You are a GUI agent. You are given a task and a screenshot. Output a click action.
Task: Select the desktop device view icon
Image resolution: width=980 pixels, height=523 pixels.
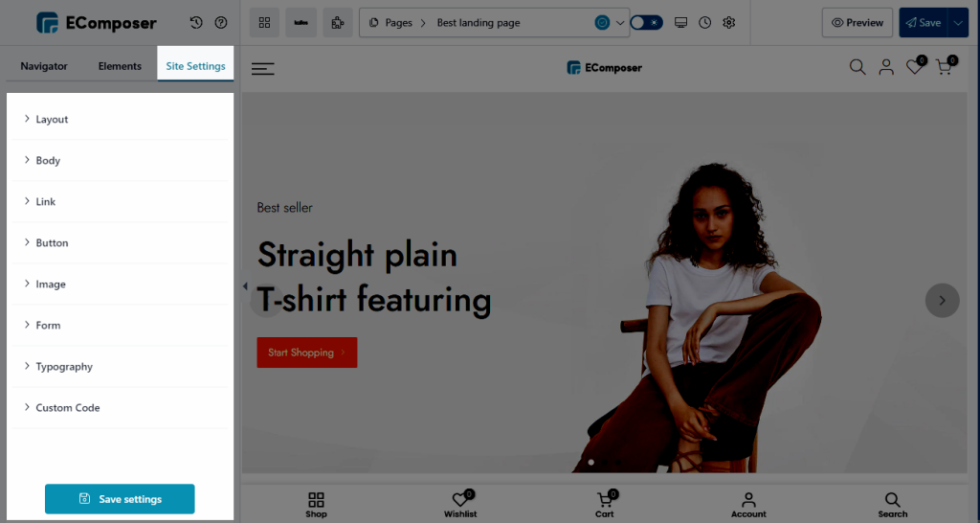click(680, 23)
